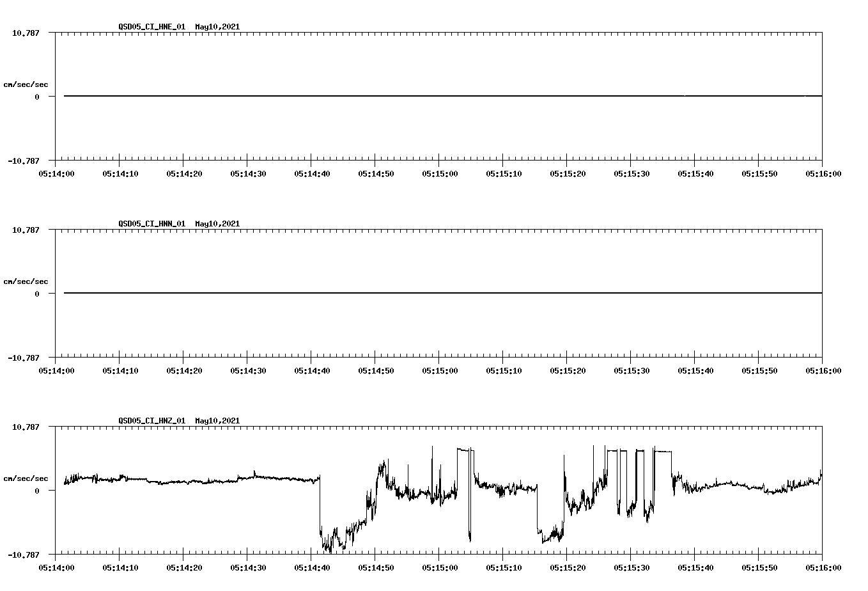The height and width of the screenshot is (591, 868).
Task: Click the 10.787 upper limit of top plot
Action: click(26, 33)
